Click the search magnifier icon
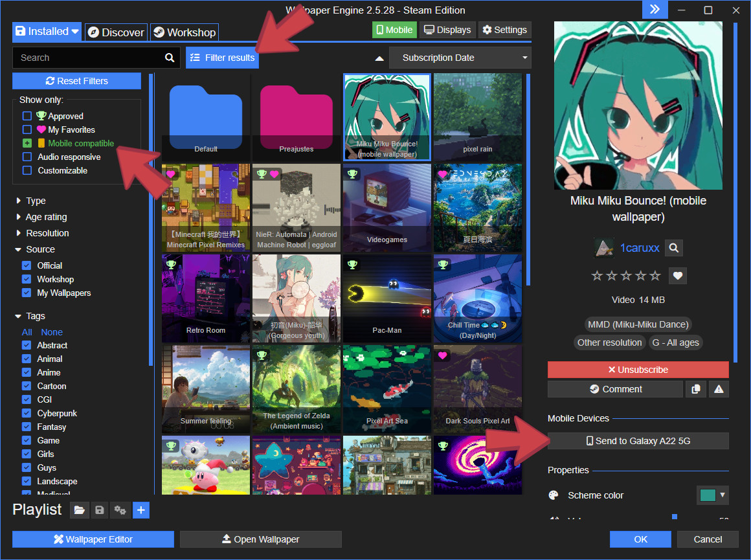This screenshot has height=560, width=751. tap(170, 58)
